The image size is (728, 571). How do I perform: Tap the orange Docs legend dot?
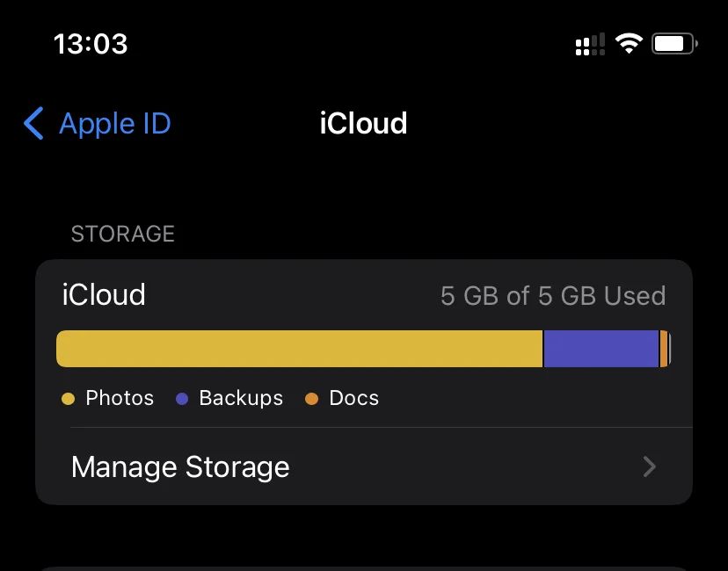311,399
